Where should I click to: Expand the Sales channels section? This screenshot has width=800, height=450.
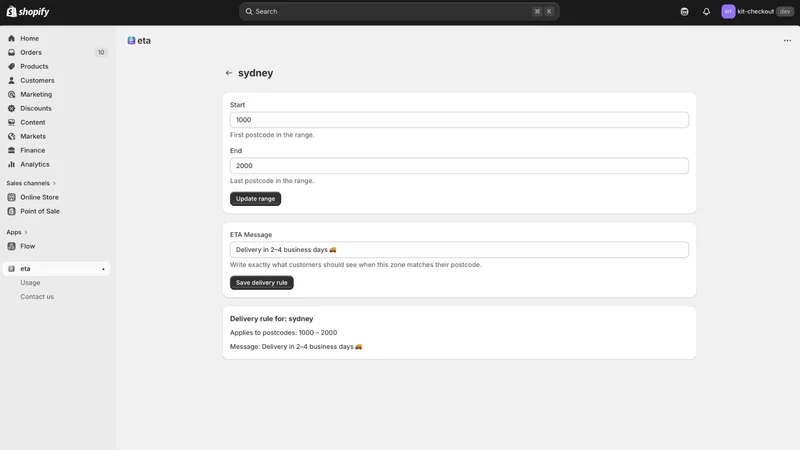click(31, 183)
